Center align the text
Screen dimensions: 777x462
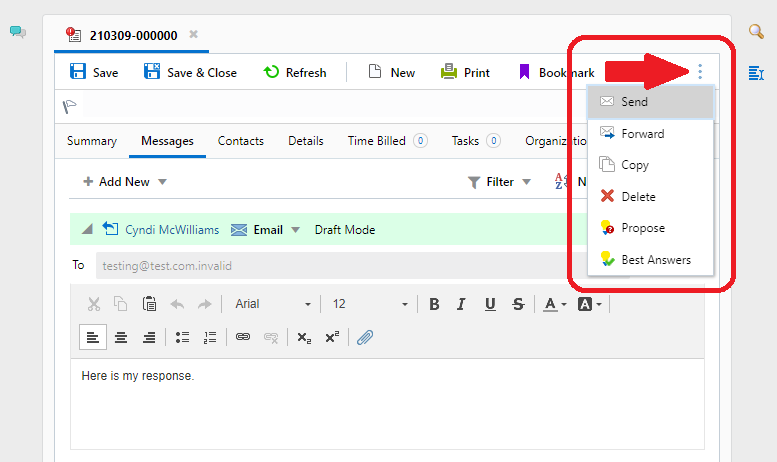(121, 338)
